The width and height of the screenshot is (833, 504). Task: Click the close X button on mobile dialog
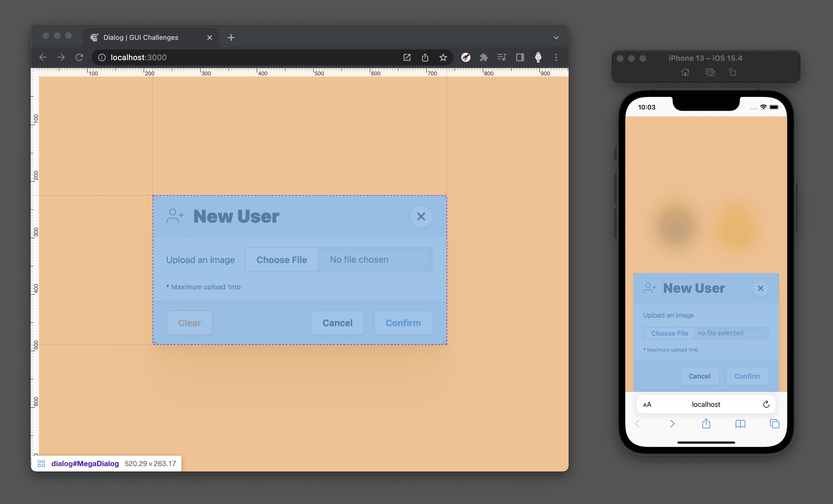click(x=761, y=288)
